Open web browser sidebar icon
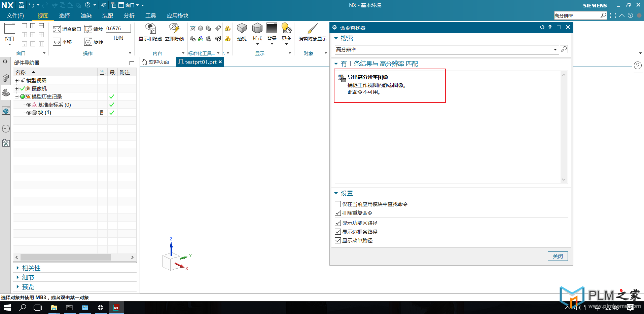 6,111
